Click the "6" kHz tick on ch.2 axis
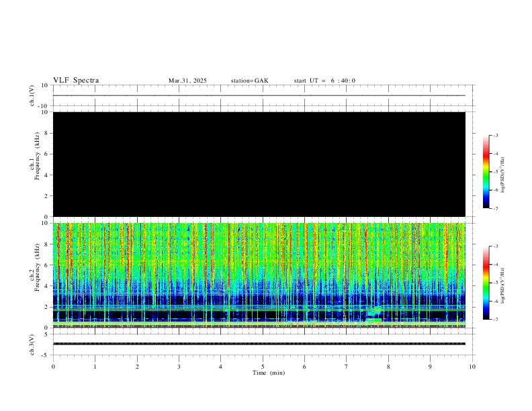 point(47,265)
